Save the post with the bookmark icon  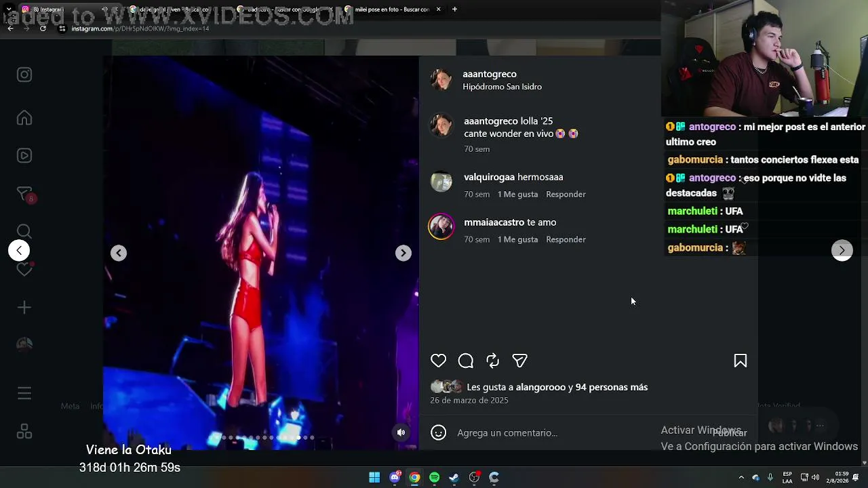741,361
